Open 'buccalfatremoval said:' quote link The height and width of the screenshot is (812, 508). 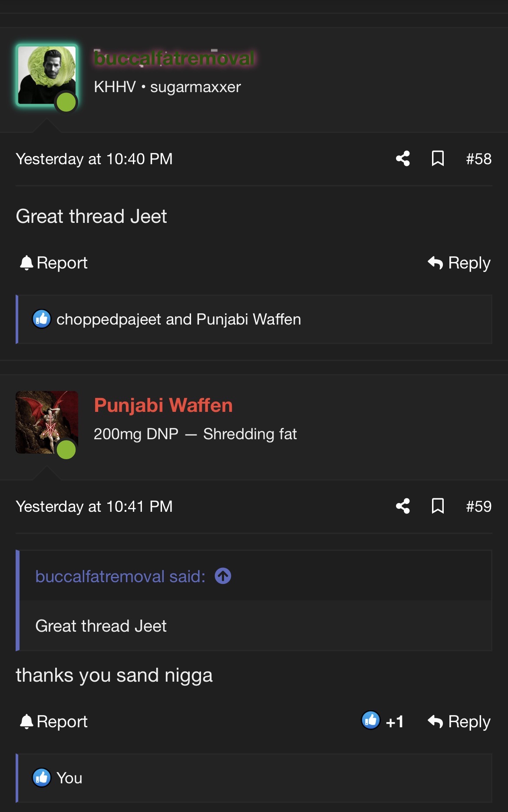(120, 577)
